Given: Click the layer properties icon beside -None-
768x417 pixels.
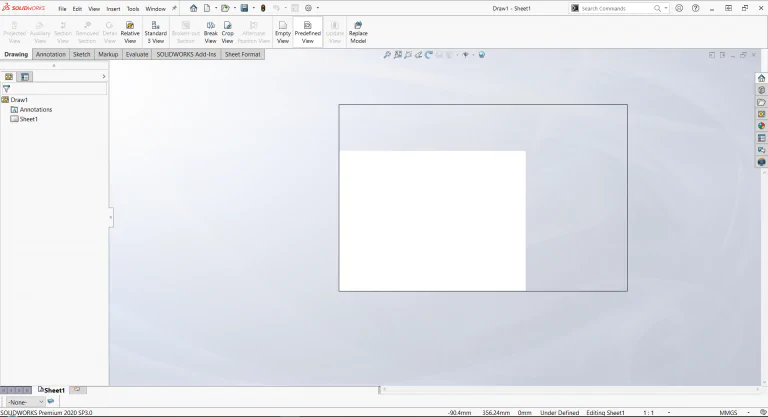Looking at the screenshot, I should pyautogui.click(x=51, y=401).
